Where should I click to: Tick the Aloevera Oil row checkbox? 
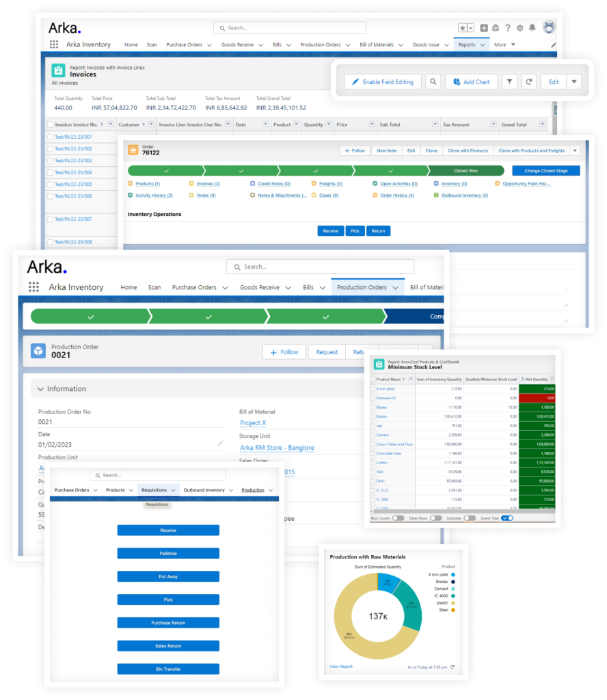pos(373,398)
